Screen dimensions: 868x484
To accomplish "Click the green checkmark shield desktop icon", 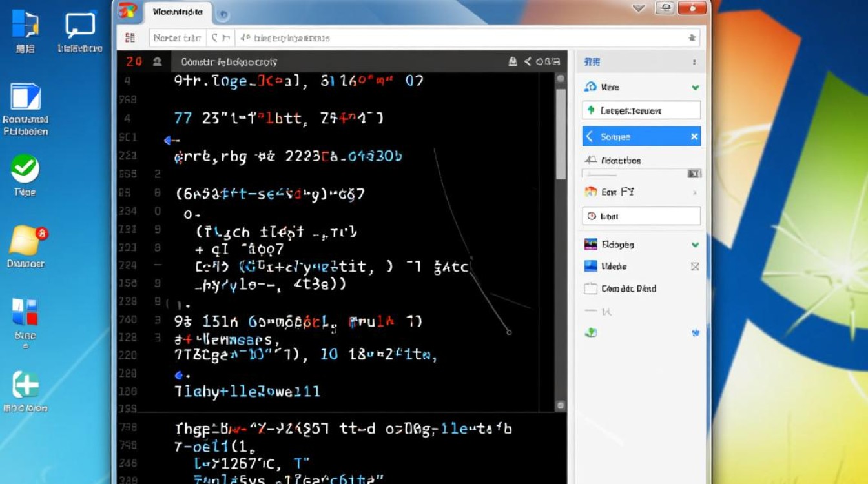I will click(25, 169).
